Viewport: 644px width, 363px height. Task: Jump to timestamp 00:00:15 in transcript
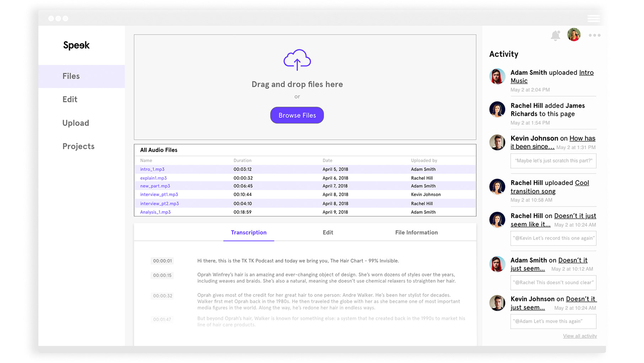point(162,275)
